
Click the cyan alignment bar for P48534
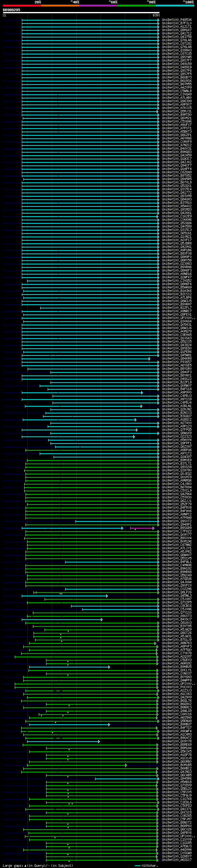(90, 20)
